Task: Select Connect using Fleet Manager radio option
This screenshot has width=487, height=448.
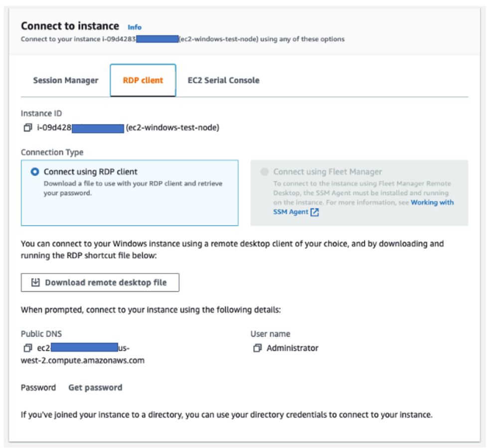Action: pos(264,172)
